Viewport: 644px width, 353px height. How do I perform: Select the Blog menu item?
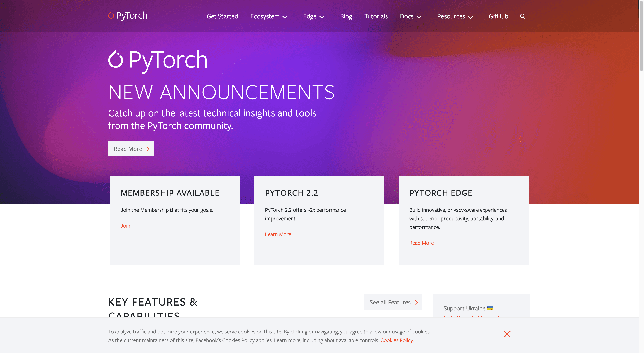pyautogui.click(x=346, y=16)
